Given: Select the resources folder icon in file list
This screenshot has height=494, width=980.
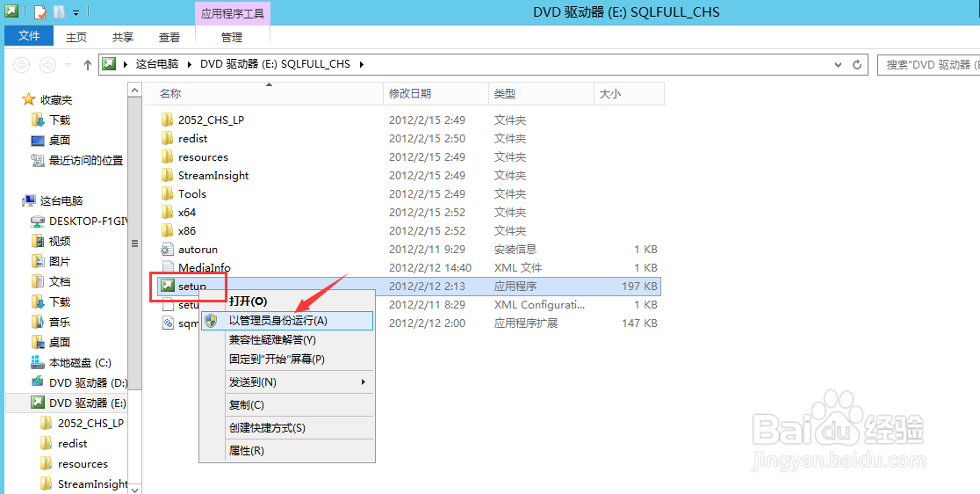Looking at the screenshot, I should (x=167, y=157).
